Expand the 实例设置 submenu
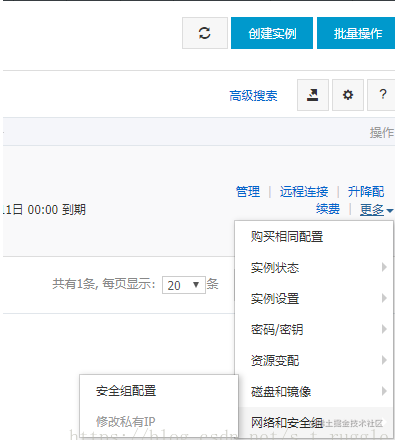The height and width of the screenshot is (440, 395). (x=314, y=298)
